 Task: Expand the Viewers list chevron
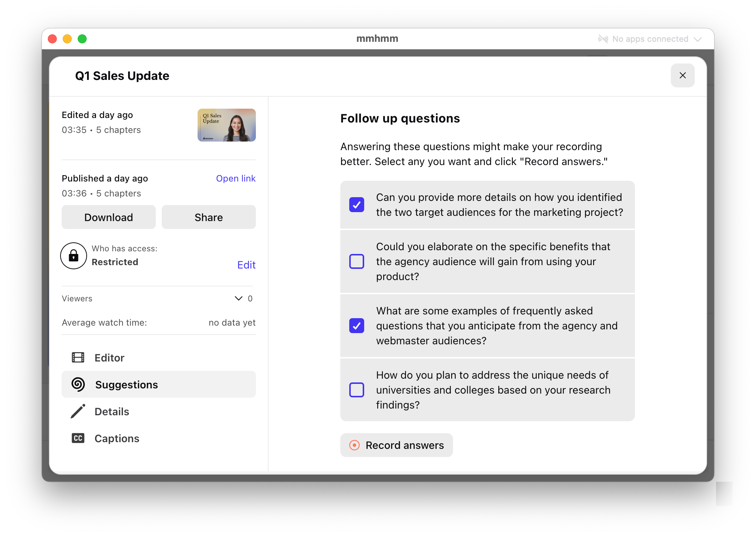pyautogui.click(x=238, y=298)
